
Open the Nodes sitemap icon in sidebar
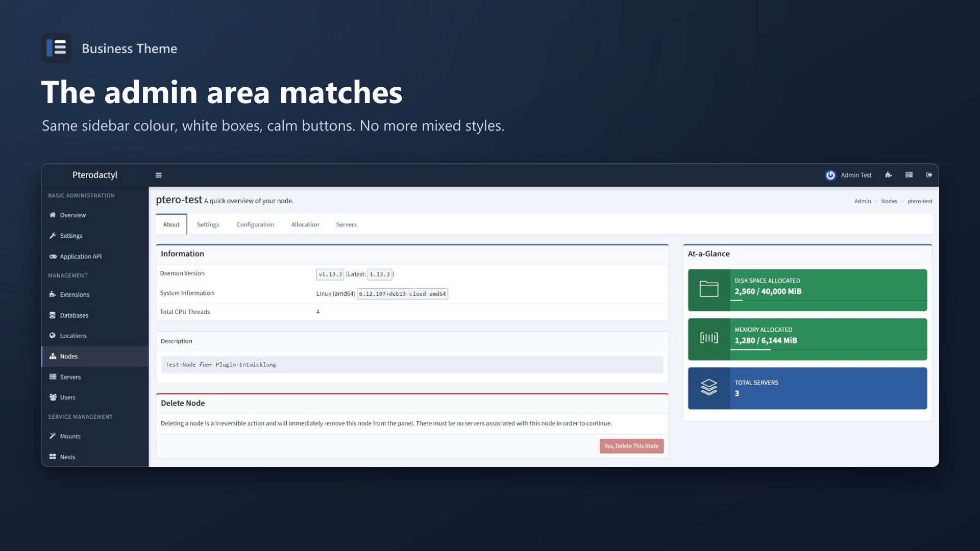tap(53, 356)
